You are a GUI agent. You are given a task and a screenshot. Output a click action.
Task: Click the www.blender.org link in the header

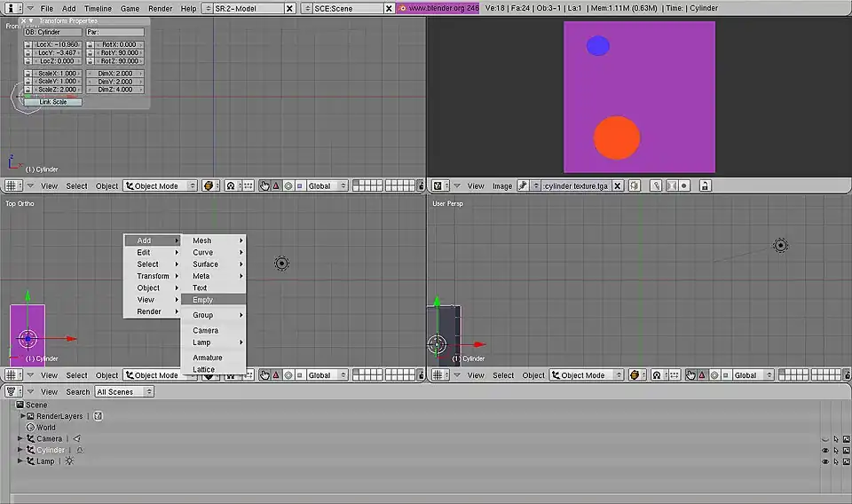(438, 8)
